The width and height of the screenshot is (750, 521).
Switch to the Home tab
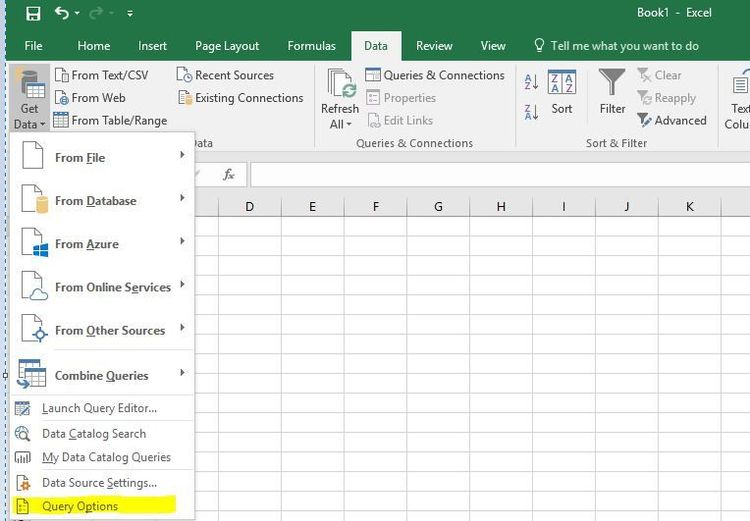(x=94, y=46)
